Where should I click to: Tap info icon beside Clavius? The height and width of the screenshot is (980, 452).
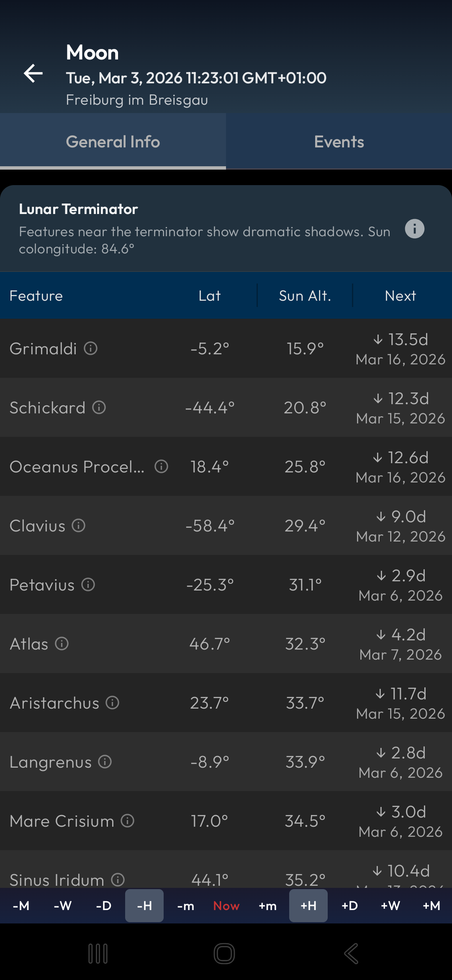[x=79, y=525]
